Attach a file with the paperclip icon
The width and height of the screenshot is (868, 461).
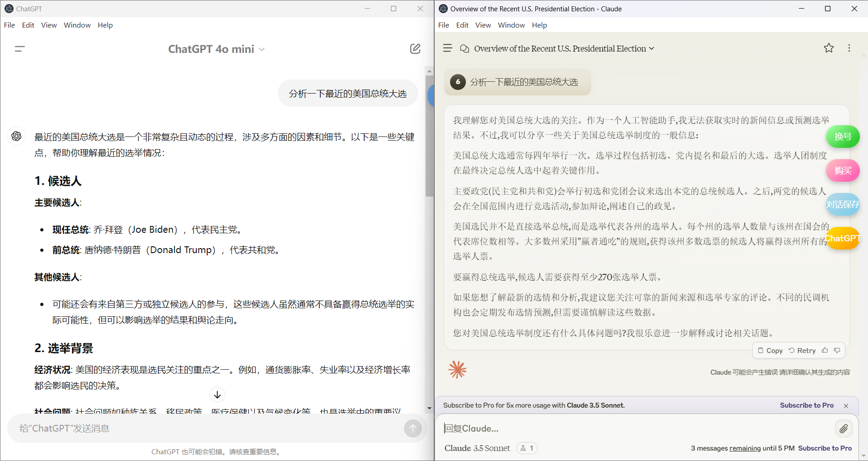(843, 428)
